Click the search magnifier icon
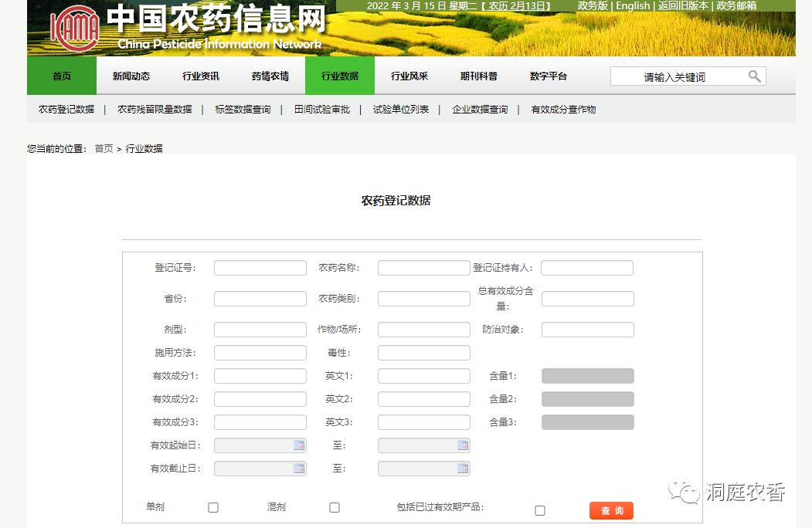Image resolution: width=812 pixels, height=528 pixels. coord(753,76)
